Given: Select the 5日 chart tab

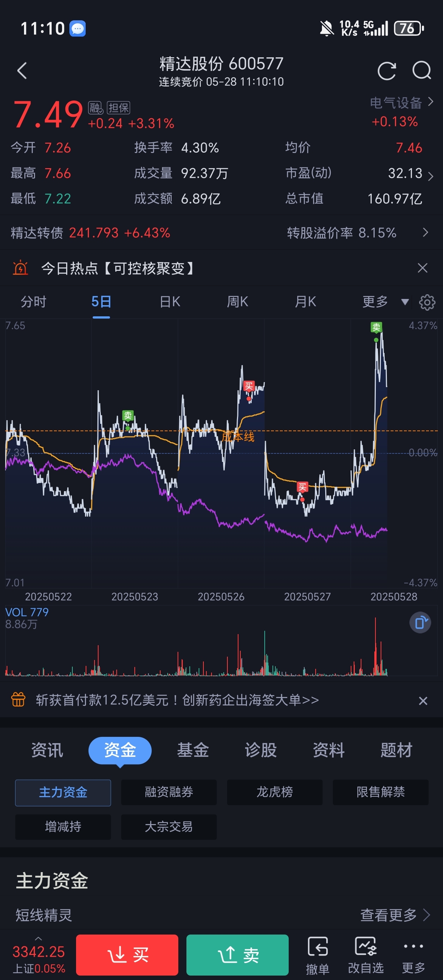Looking at the screenshot, I should [101, 302].
